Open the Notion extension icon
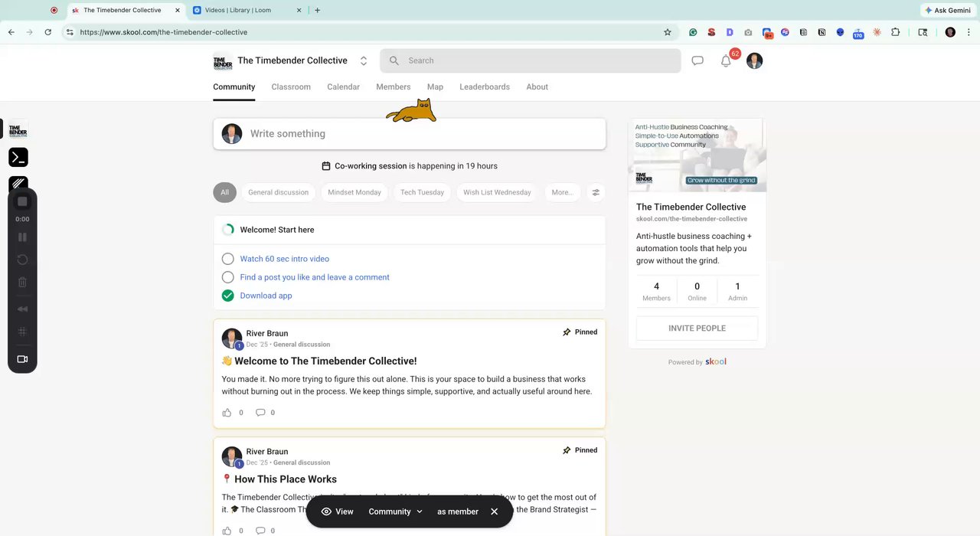Screen dimensions: 980x536 click(822, 32)
